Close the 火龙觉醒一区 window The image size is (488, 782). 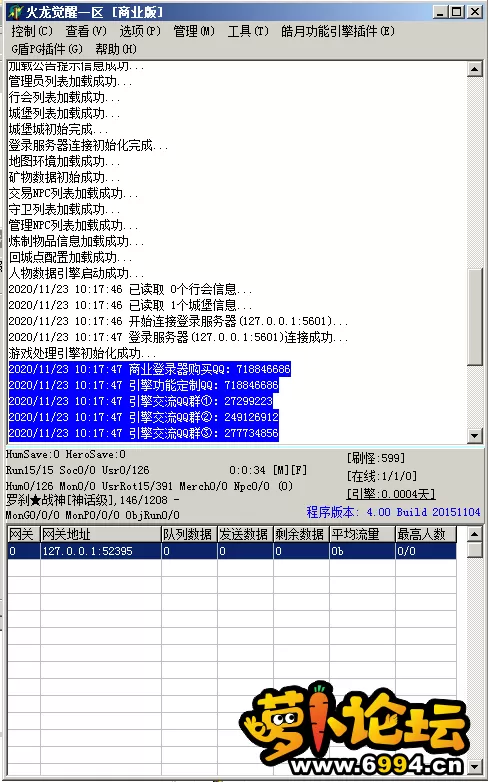(x=475, y=11)
